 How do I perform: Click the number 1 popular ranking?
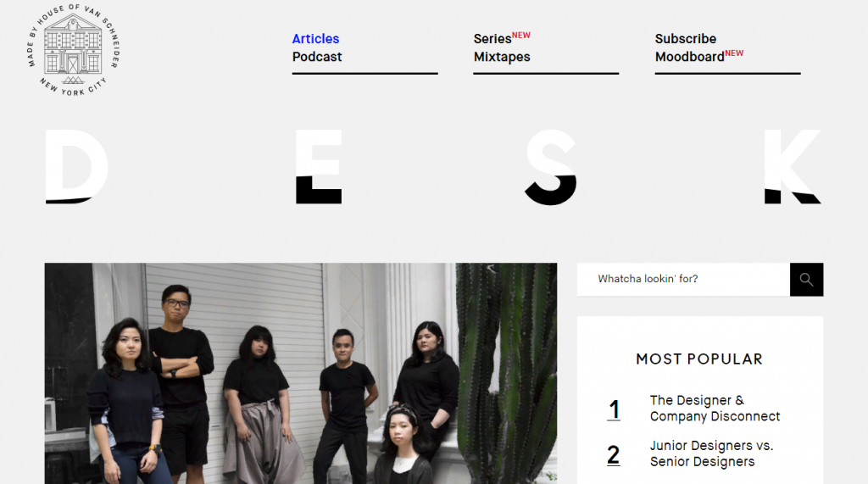coord(614,409)
